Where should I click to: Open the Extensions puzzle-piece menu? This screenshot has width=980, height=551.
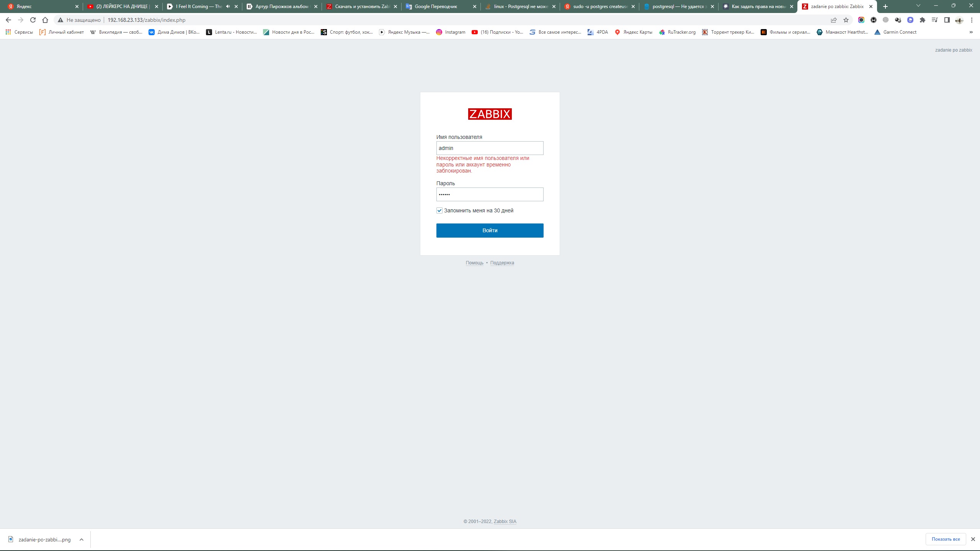point(923,20)
